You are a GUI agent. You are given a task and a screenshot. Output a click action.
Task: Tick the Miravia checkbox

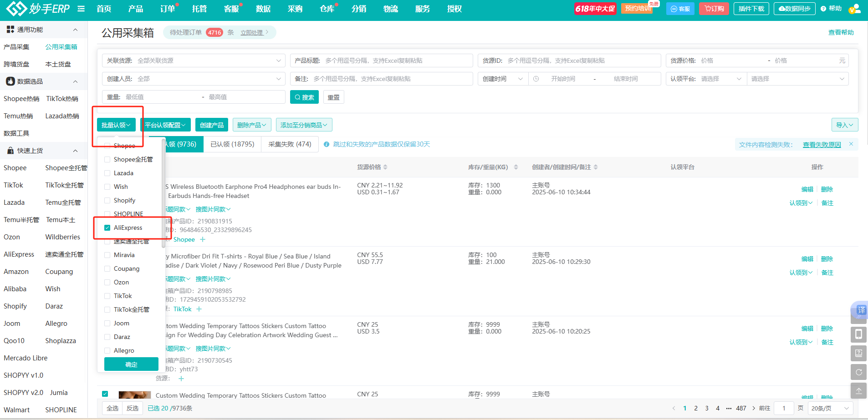107,255
